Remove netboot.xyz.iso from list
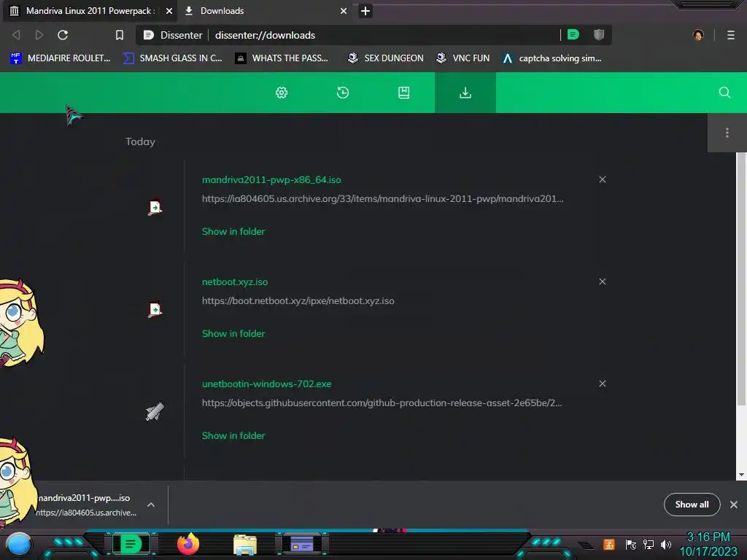This screenshot has width=747, height=560. pyautogui.click(x=602, y=281)
